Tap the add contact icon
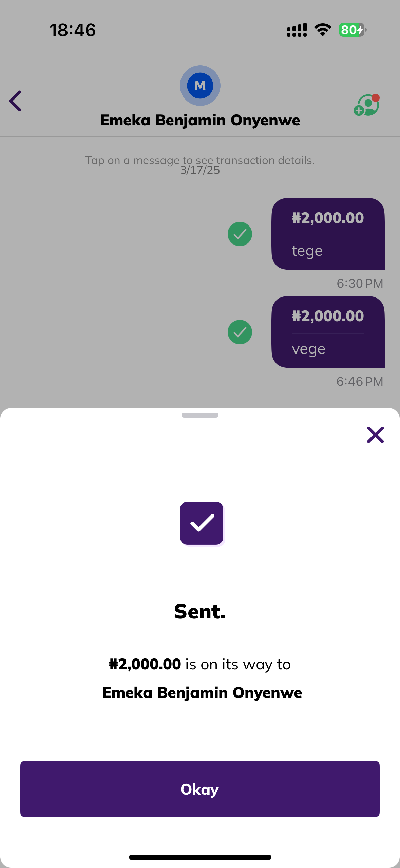This screenshot has width=400, height=868. [x=366, y=105]
